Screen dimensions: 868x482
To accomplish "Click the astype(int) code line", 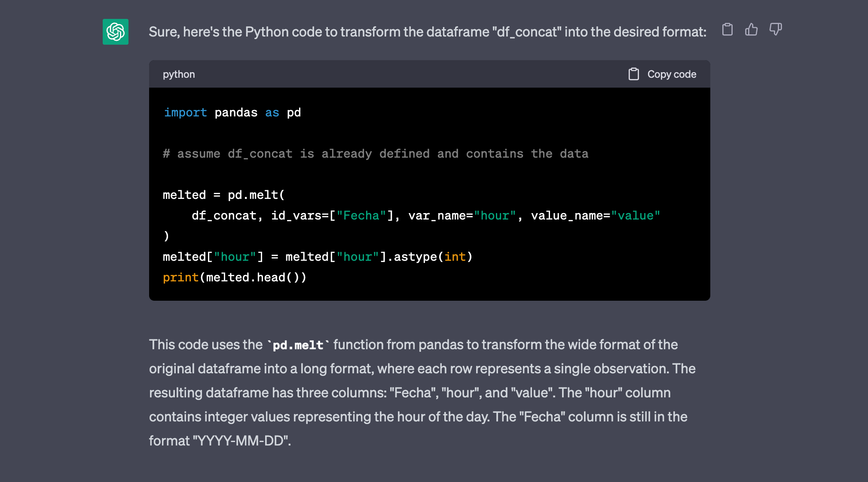I will pyautogui.click(x=318, y=257).
